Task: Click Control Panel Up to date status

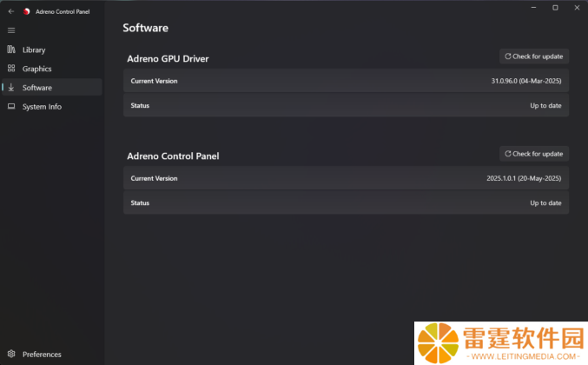Action: coord(545,203)
